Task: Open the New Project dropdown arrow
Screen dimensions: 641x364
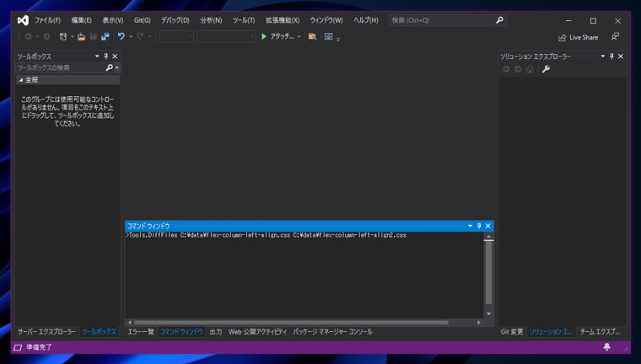Action: coord(73,37)
